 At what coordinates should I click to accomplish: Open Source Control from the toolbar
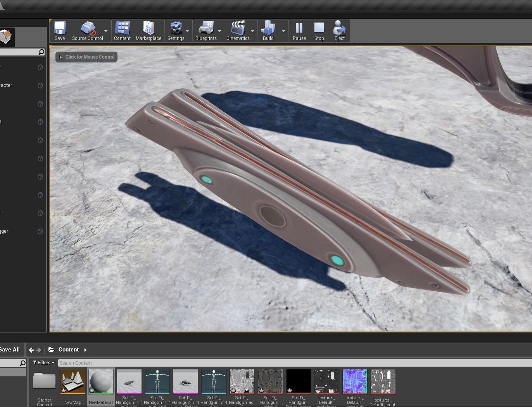point(88,31)
